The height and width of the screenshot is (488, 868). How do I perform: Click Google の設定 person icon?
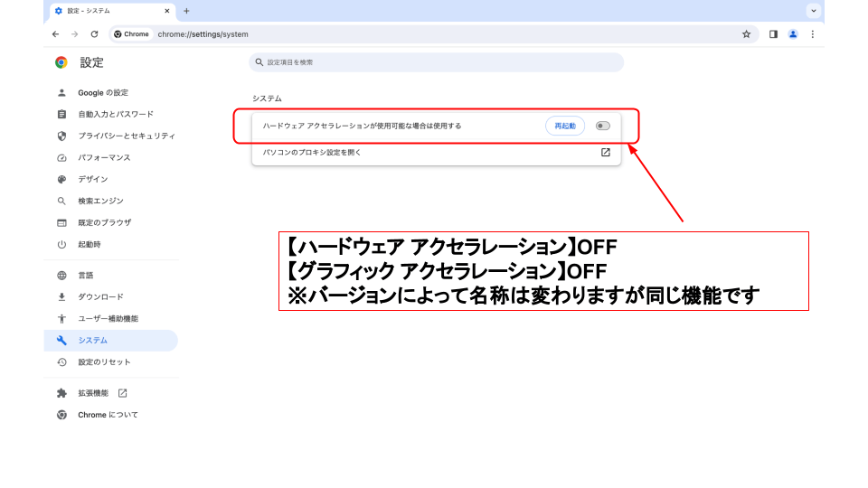coord(62,93)
